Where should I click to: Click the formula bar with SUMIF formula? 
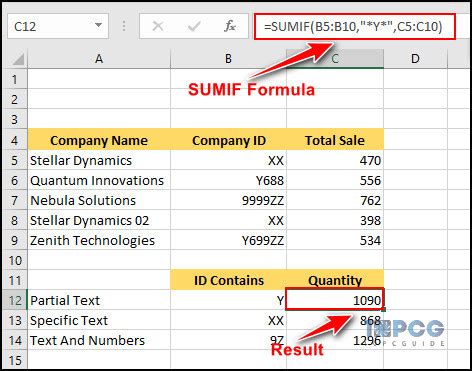click(355, 26)
